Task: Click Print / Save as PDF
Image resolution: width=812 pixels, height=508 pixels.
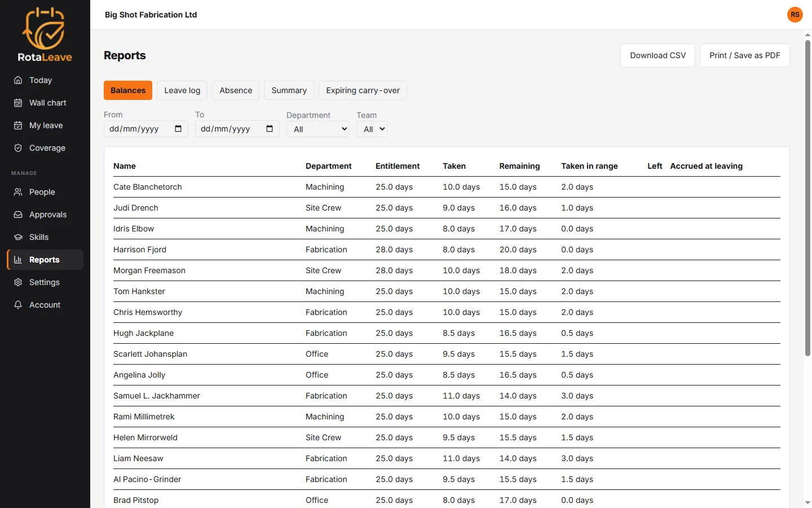Action: 744,55
